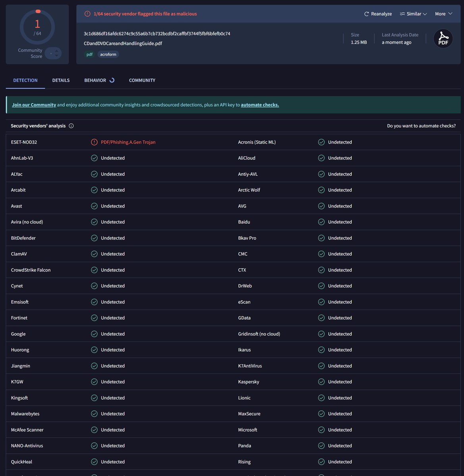Expand the More options dropdown

(x=443, y=14)
